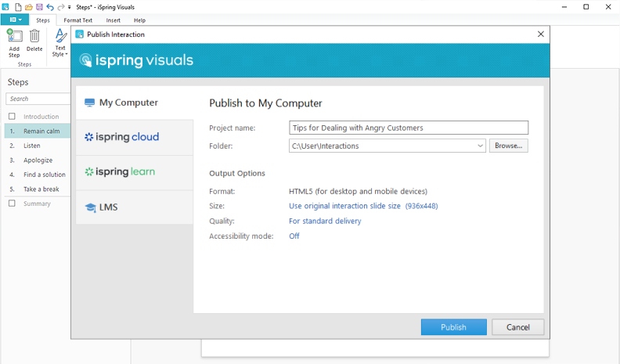This screenshot has width=620, height=364.
Task: Select the LMS publish destination
Action: coord(134,207)
